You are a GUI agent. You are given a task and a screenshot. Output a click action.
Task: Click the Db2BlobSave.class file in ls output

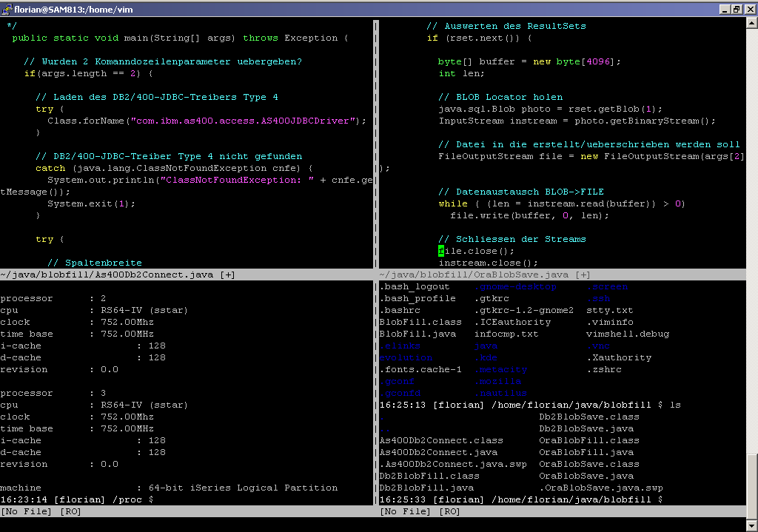point(588,417)
